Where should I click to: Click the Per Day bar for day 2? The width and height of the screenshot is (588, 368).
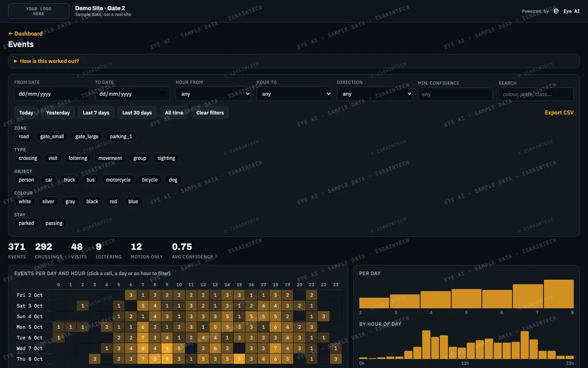point(374,303)
